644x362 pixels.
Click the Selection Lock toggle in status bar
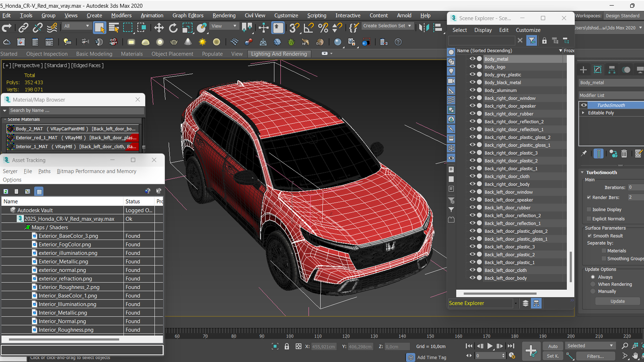(x=287, y=346)
